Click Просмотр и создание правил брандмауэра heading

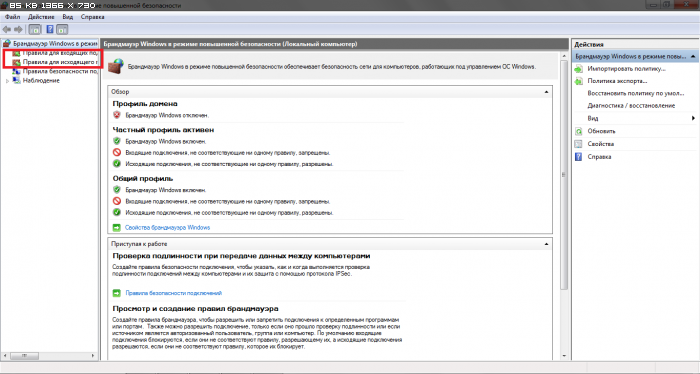195,309
